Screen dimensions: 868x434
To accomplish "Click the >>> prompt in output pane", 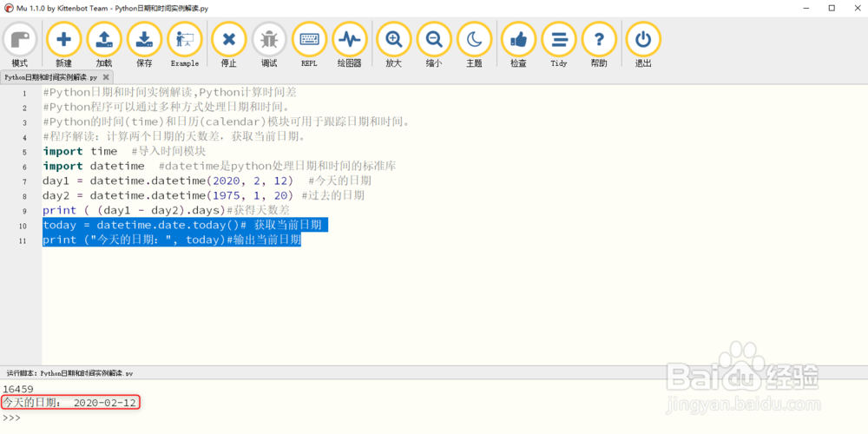I will (11, 418).
